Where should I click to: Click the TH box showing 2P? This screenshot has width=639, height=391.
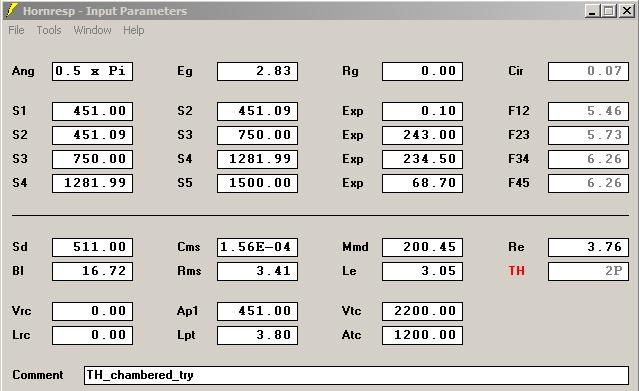[x=588, y=272]
